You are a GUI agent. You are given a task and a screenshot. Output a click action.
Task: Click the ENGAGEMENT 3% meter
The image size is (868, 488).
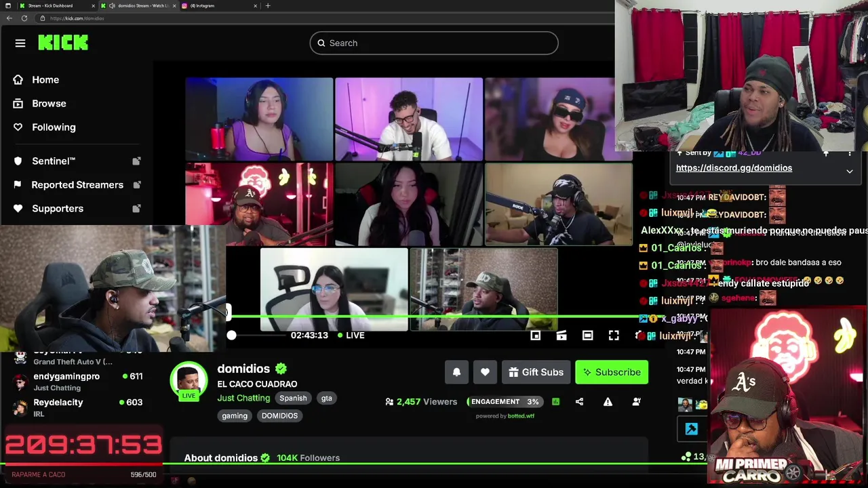(x=505, y=402)
